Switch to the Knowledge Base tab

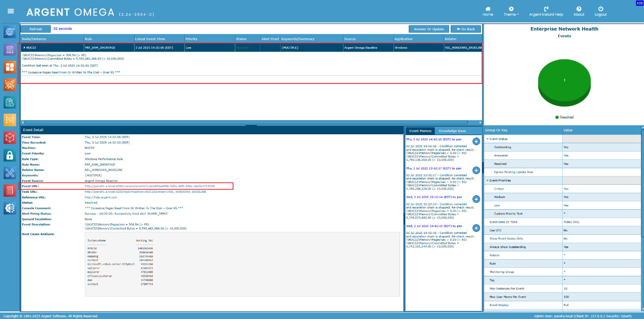pos(452,131)
